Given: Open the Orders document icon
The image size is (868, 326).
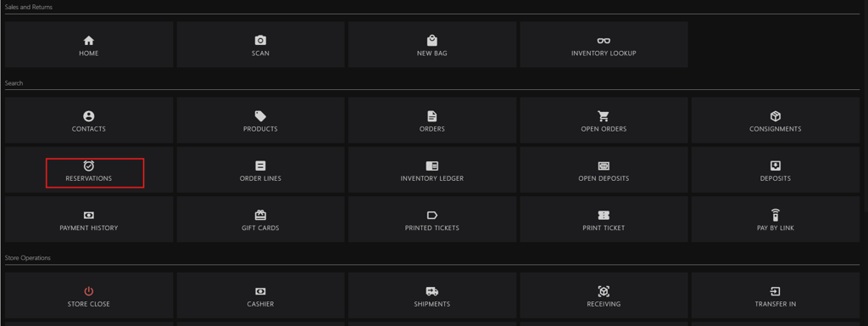Looking at the screenshot, I should tap(431, 115).
